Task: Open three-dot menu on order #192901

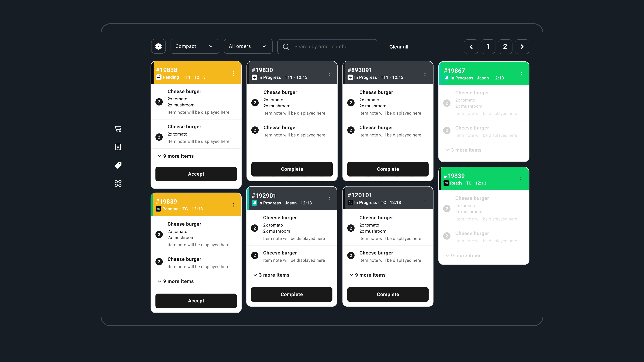Action: coord(329,199)
